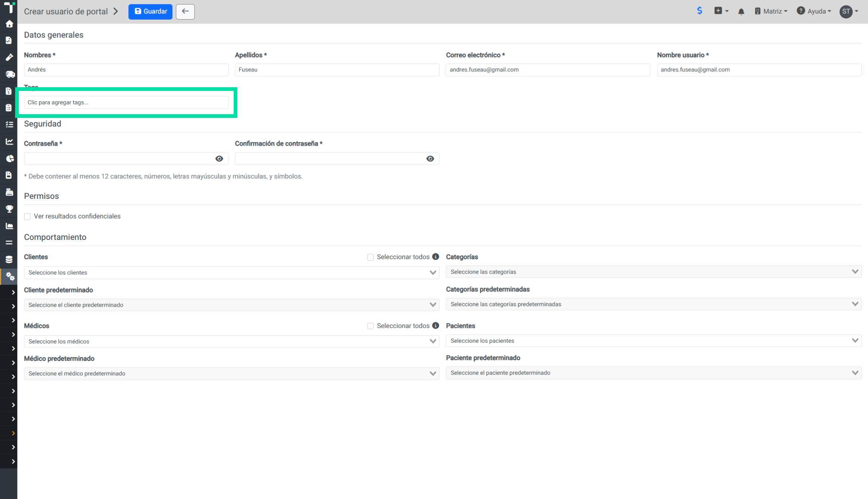Focus the Confirmación de contraseña input
The height and width of the screenshot is (499, 868).
pyautogui.click(x=337, y=159)
